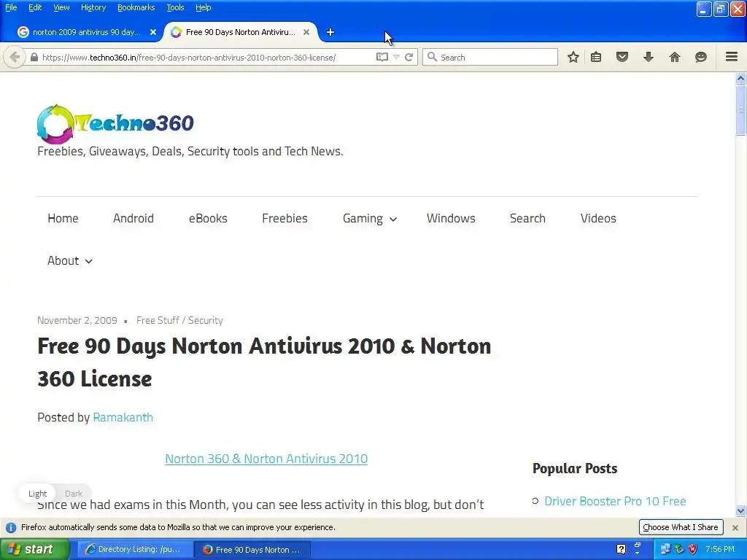
Task: Open Norton 360 & Norton Antivirus 2010 link
Action: pyautogui.click(x=266, y=459)
